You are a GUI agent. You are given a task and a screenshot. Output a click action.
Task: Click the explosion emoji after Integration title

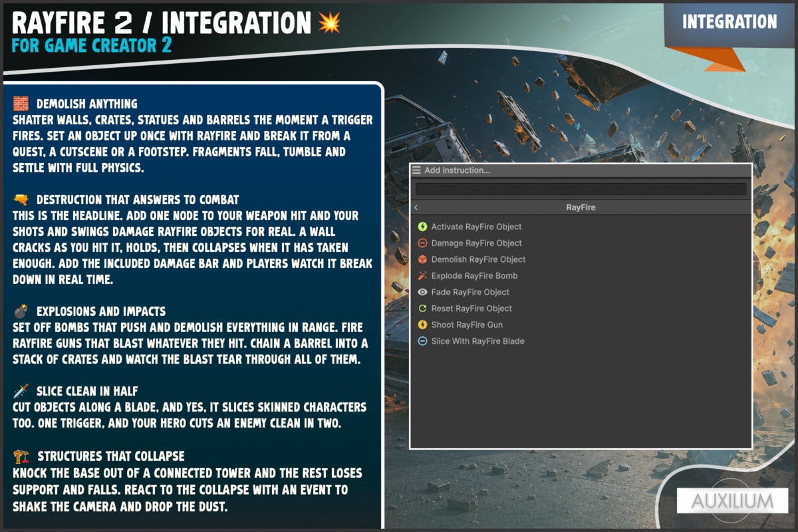click(328, 23)
